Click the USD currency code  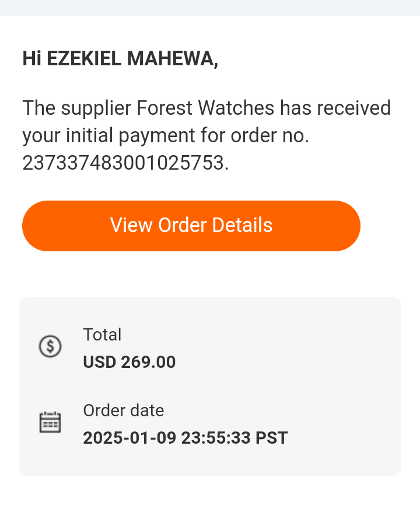tap(99, 362)
